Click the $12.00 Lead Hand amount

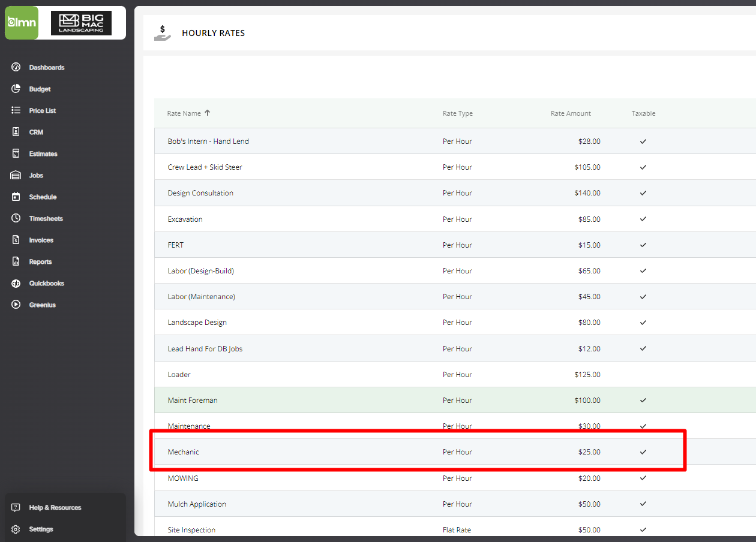[x=589, y=349]
